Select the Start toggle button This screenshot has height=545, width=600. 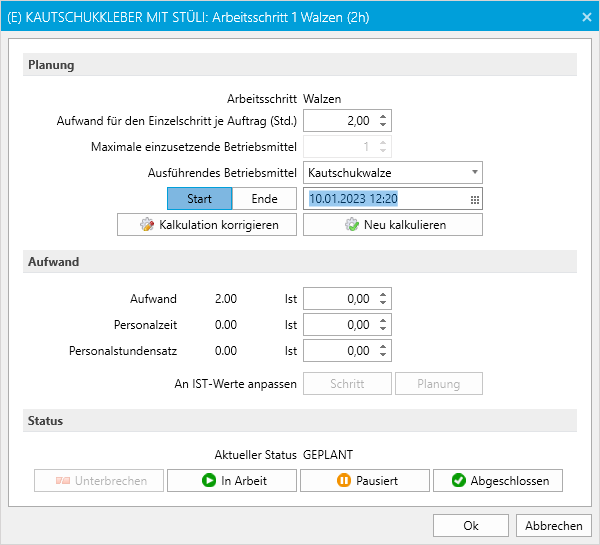pos(199,199)
